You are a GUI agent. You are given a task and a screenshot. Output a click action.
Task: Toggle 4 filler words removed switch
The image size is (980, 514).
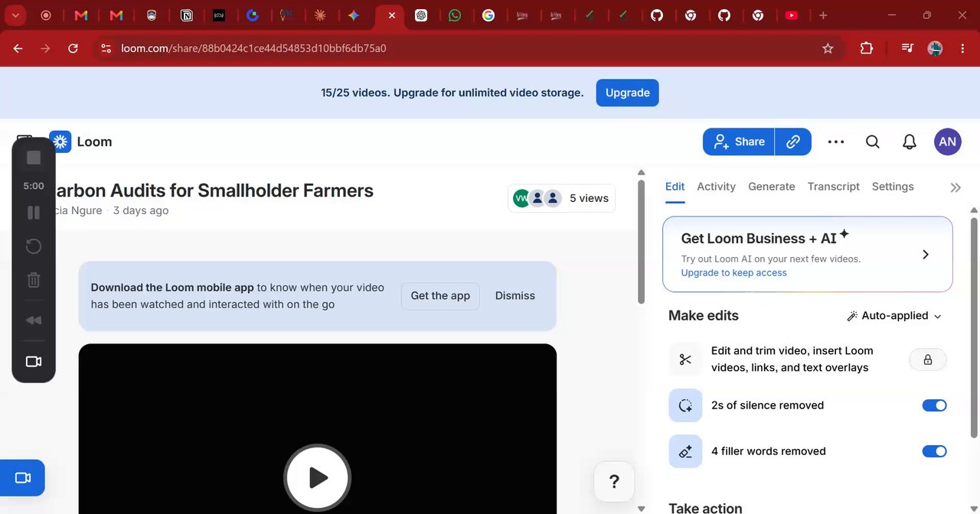[934, 451]
